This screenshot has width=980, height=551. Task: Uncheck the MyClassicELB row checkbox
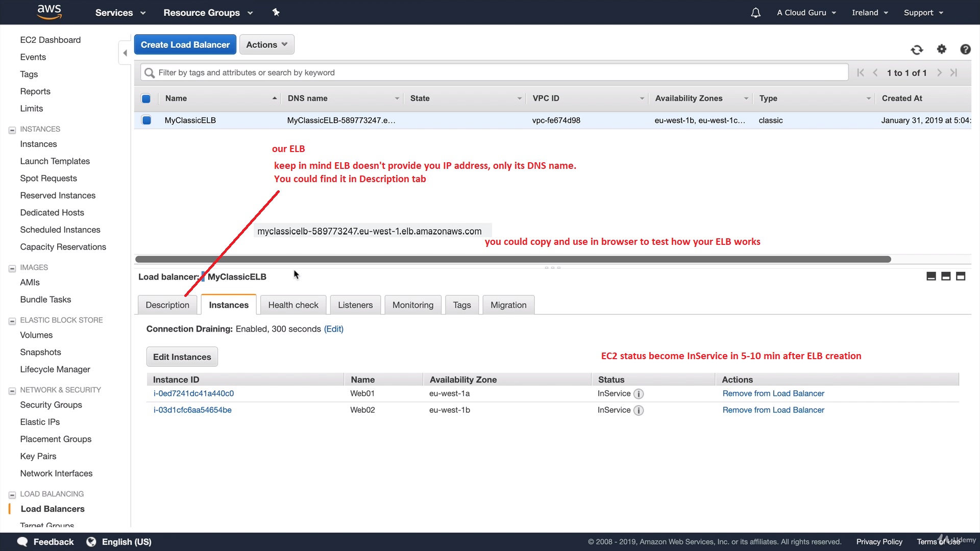click(146, 120)
